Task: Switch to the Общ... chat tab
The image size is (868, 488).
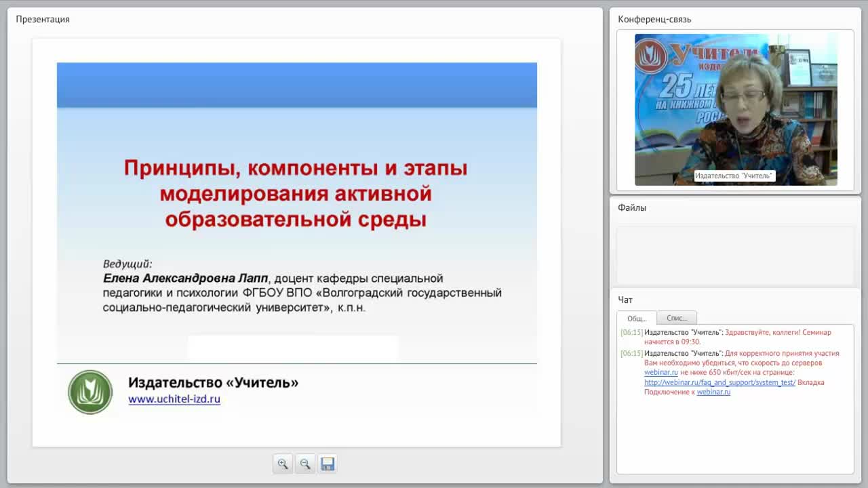Action: [x=637, y=318]
